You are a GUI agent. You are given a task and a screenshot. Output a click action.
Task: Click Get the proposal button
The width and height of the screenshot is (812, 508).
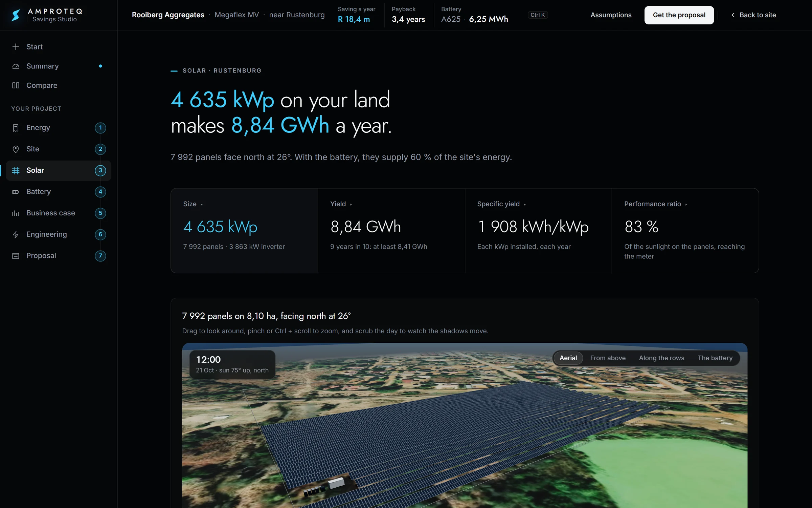pos(679,15)
